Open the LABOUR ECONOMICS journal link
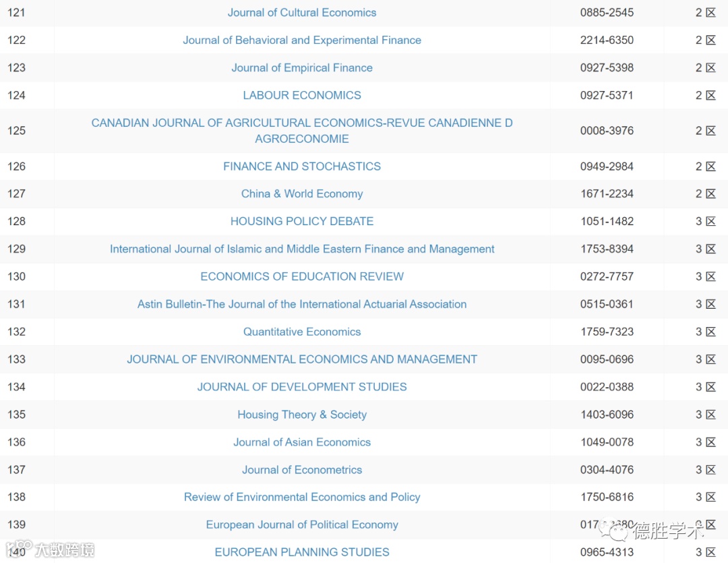This screenshot has width=728, height=563. [302, 95]
